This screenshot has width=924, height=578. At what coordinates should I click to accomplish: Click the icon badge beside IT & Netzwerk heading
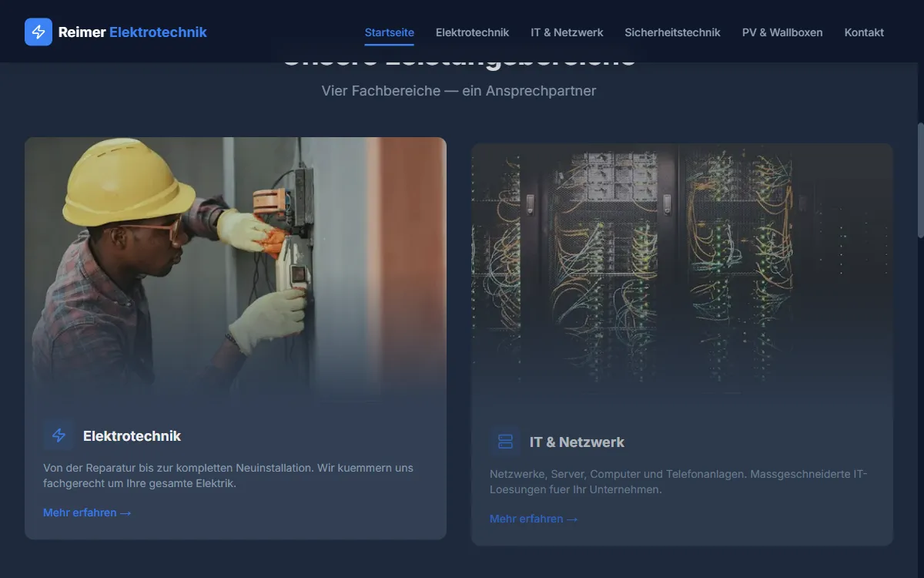[x=505, y=441]
